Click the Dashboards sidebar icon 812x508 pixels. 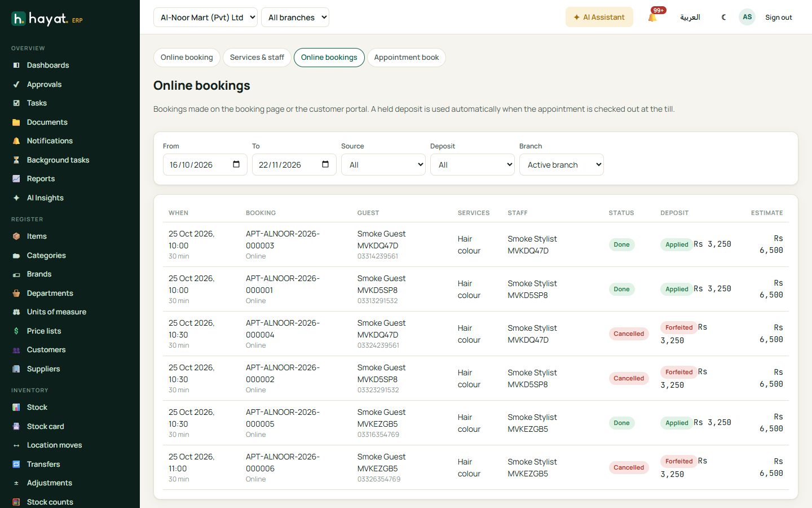[x=16, y=65]
